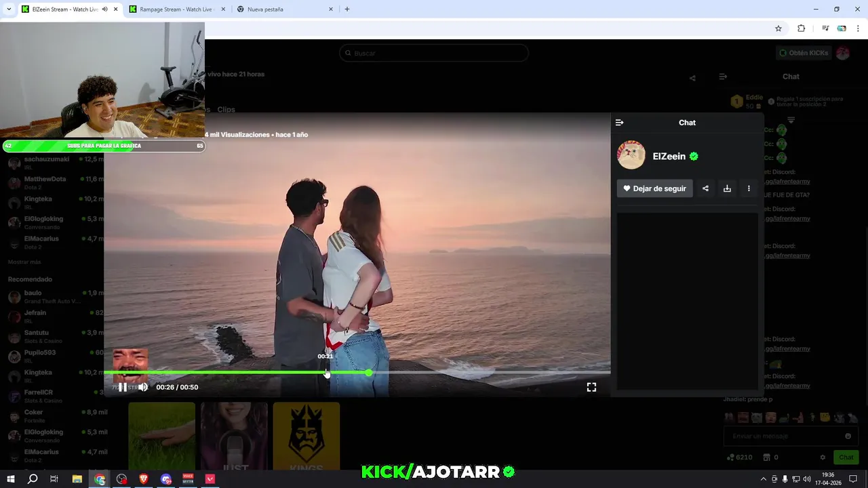The image size is (868, 488).
Task: Open the media controls icon in Chrome toolbar
Action: pos(825,28)
